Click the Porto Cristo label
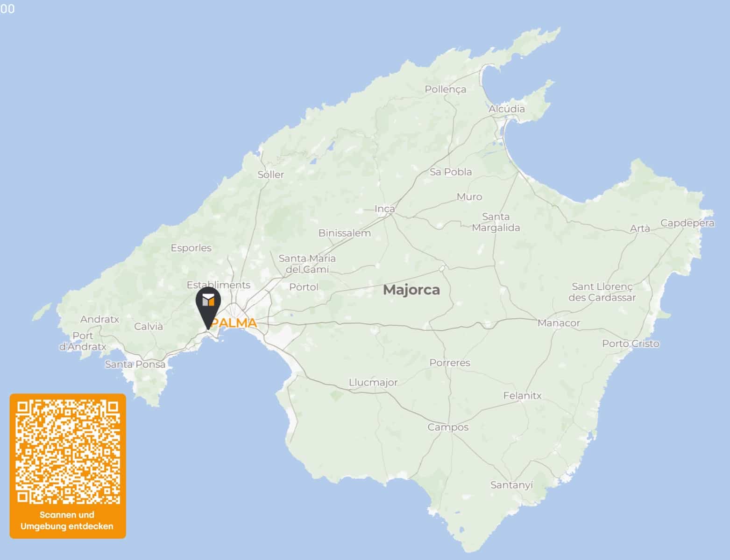This screenshot has height=560, width=730. [631, 343]
